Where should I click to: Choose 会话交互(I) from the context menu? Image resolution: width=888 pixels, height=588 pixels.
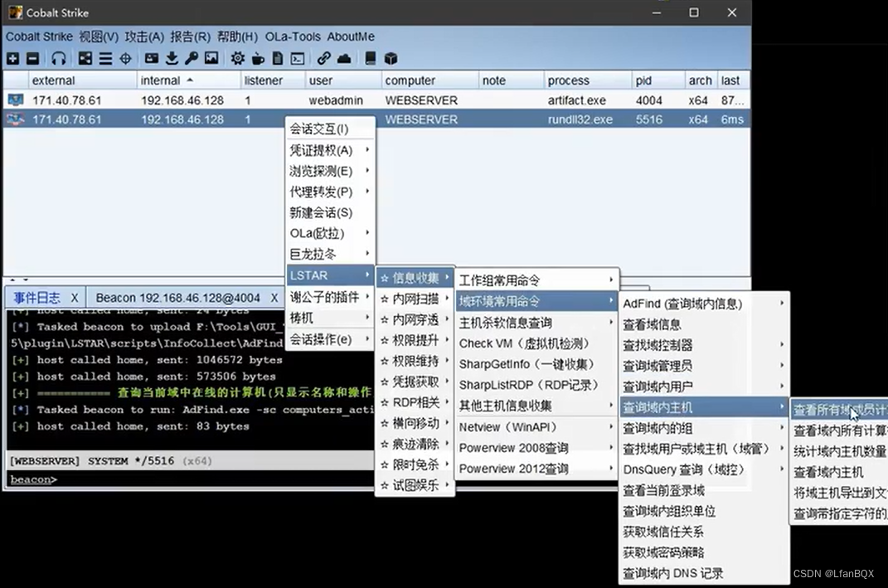tap(330, 129)
